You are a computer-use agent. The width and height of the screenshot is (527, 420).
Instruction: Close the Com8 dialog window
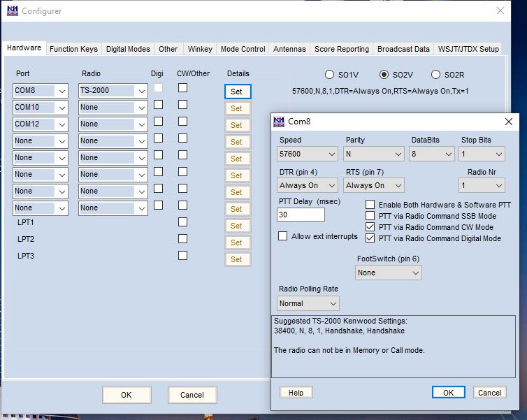click(508, 122)
